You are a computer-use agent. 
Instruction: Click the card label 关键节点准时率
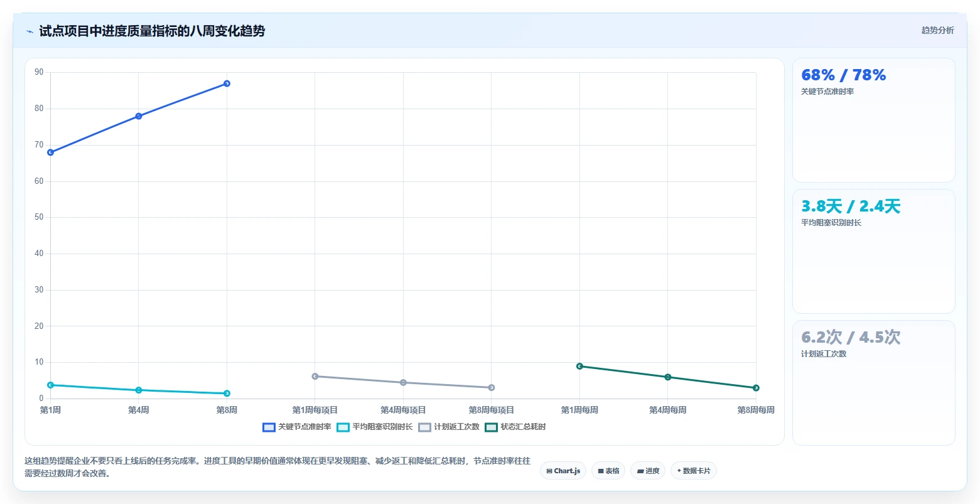pyautogui.click(x=827, y=92)
